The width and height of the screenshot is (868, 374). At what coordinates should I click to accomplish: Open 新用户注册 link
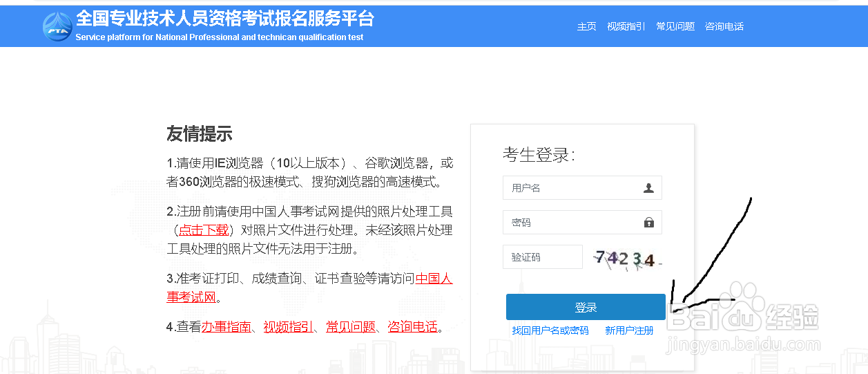click(629, 330)
